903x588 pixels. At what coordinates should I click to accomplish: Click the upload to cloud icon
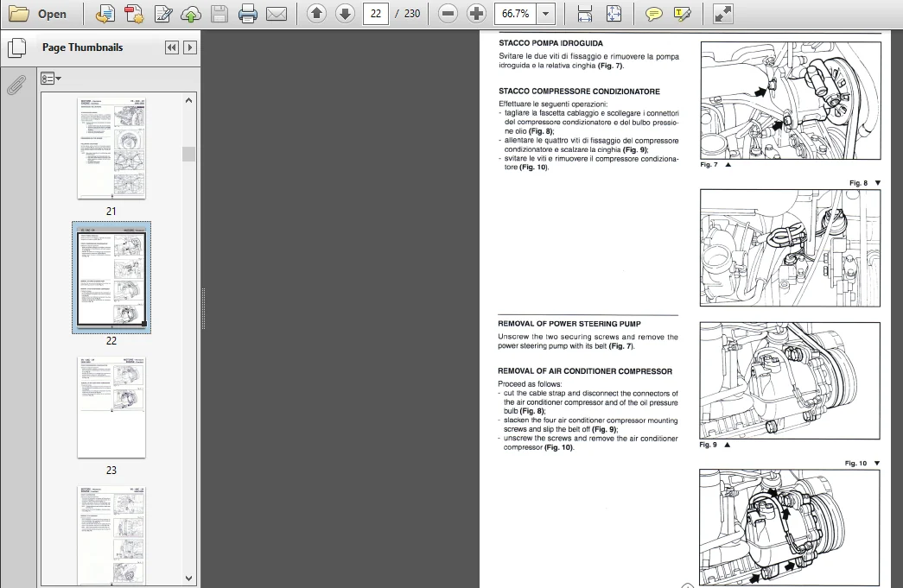(x=191, y=14)
